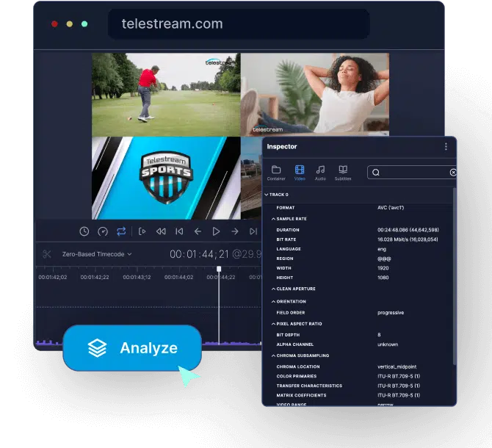This screenshot has width=492, height=448.
Task: Select the relaxing woman video thumbnail
Action: tap(315, 95)
